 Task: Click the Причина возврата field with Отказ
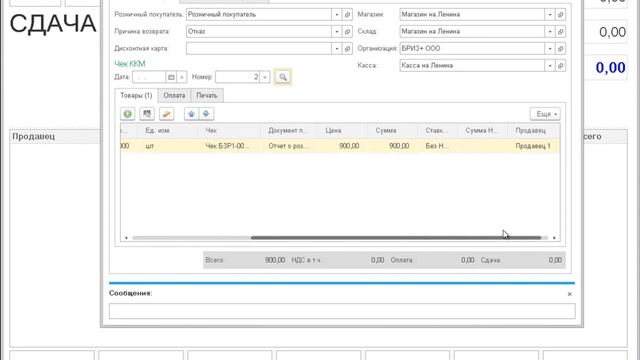pos(259,31)
